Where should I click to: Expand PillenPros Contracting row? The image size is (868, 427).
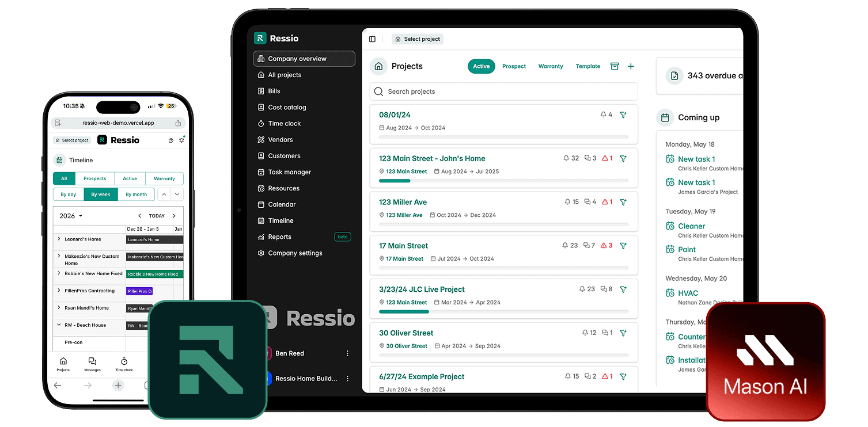59,291
